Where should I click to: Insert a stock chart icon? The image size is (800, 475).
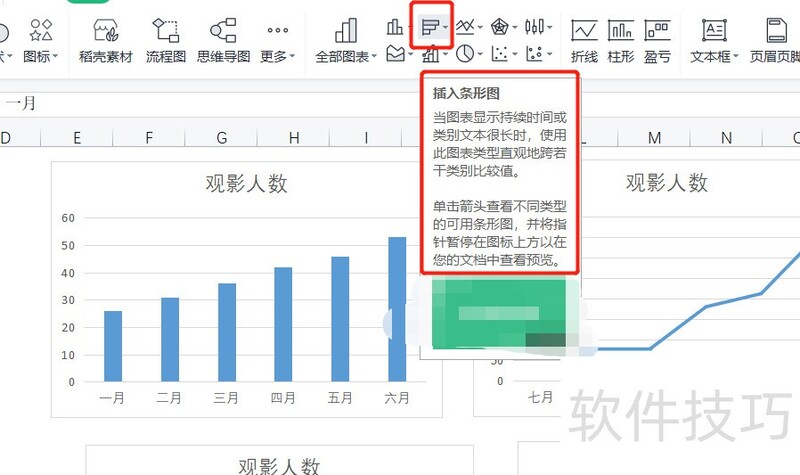pyautogui.click(x=534, y=27)
